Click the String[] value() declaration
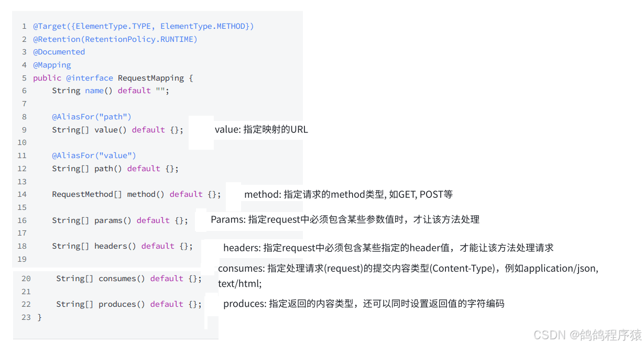Viewport: 644px width, 345px height. (118, 130)
